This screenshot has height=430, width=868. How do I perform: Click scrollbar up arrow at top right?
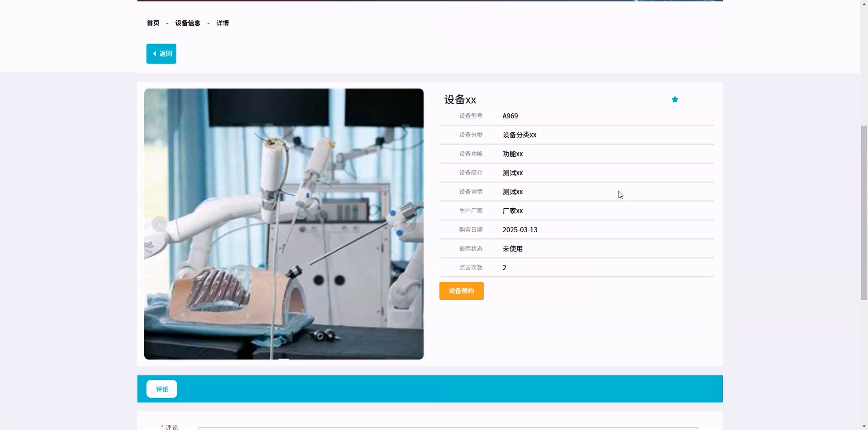click(864, 4)
